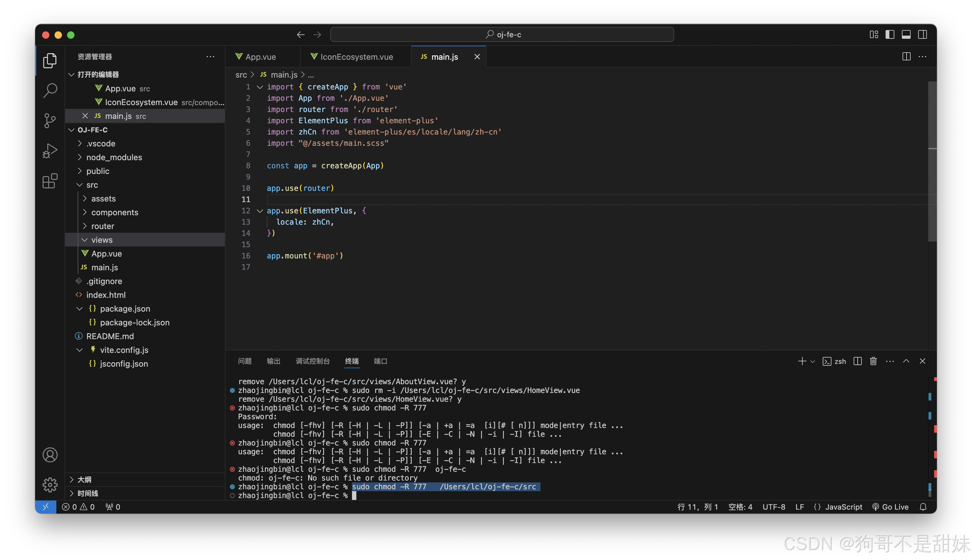Viewport: 972px width, 560px height.
Task: Open Source Control view icon
Action: pos(50,120)
